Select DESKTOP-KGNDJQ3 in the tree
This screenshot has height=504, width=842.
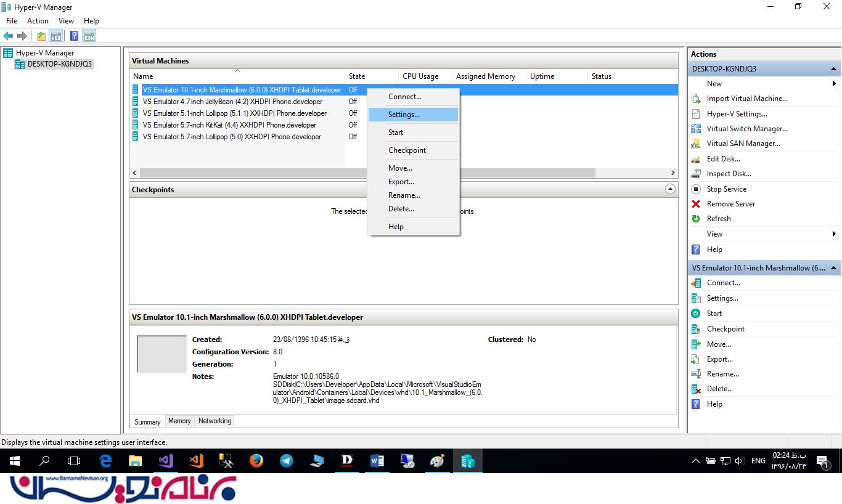59,64
